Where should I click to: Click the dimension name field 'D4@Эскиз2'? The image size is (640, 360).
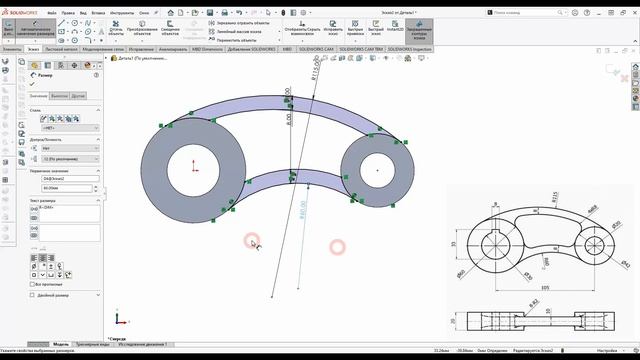(70, 179)
